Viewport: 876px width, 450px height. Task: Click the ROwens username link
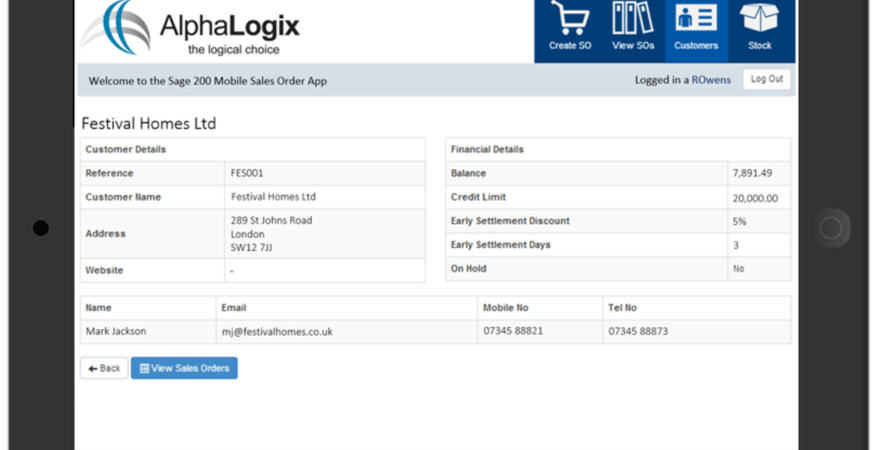coord(711,80)
